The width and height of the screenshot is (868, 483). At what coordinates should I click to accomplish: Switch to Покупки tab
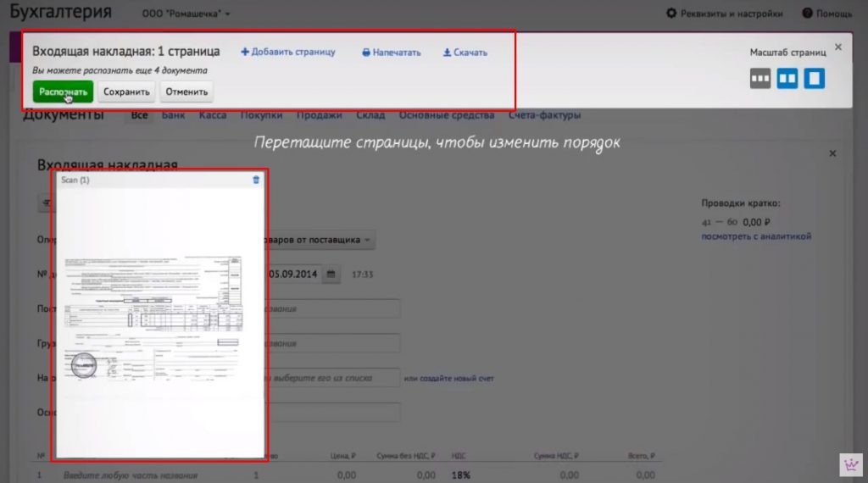(x=261, y=115)
